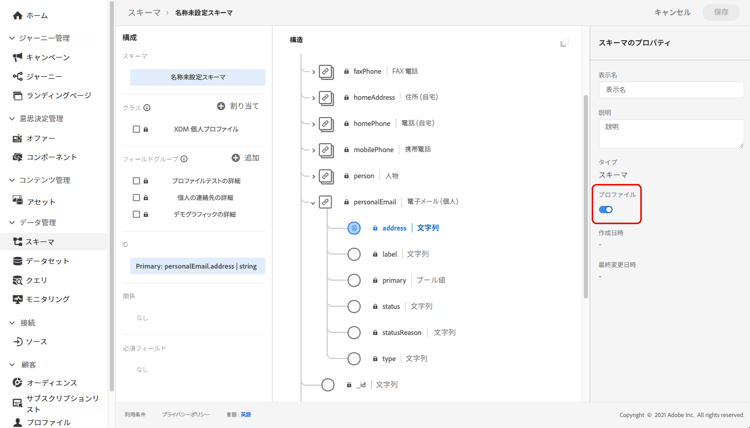Collapse the 意思決定管理 sidebar section
The height and width of the screenshot is (428, 750).
coord(12,118)
